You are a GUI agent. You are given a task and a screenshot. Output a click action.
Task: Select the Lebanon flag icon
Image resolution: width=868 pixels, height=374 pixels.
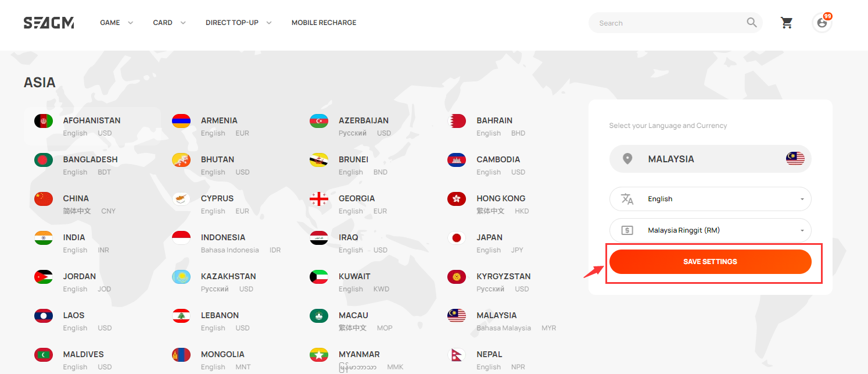coord(181,316)
